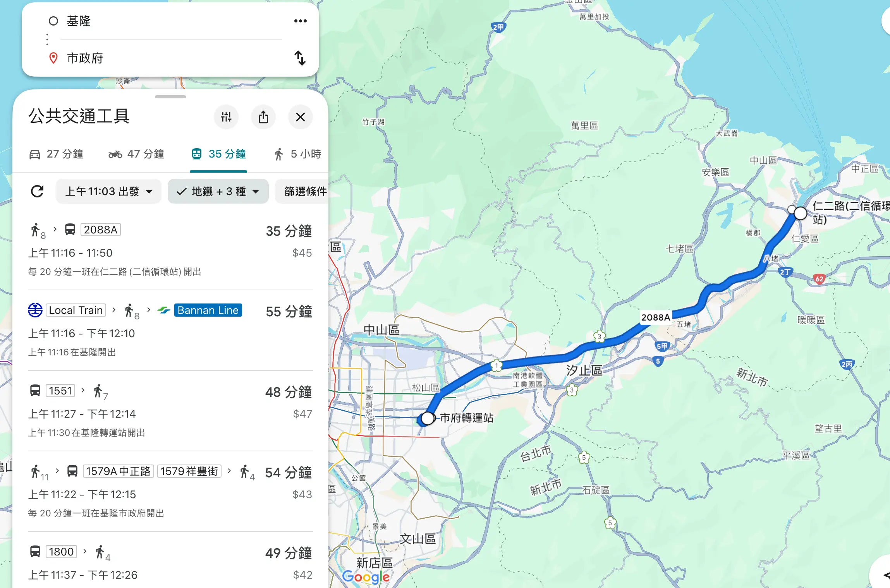Click bus icon beside 1551 badge
Viewport: 890px width, 588px height.
(x=35, y=391)
